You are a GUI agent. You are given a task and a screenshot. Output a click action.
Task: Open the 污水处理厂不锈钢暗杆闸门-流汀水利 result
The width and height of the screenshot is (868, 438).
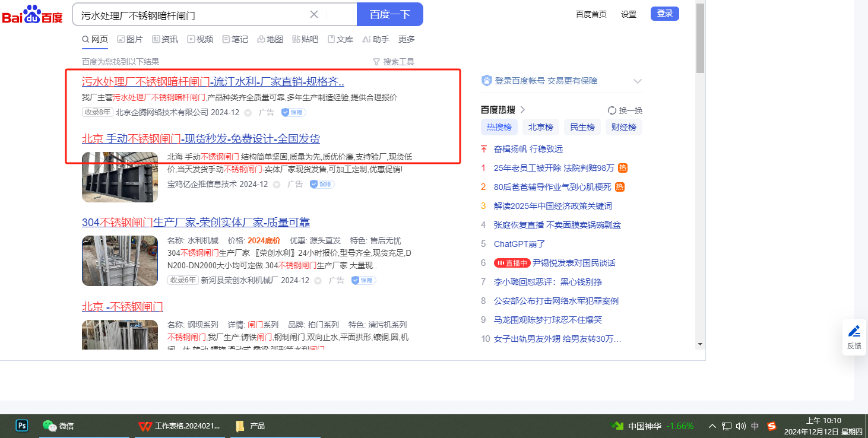point(213,82)
